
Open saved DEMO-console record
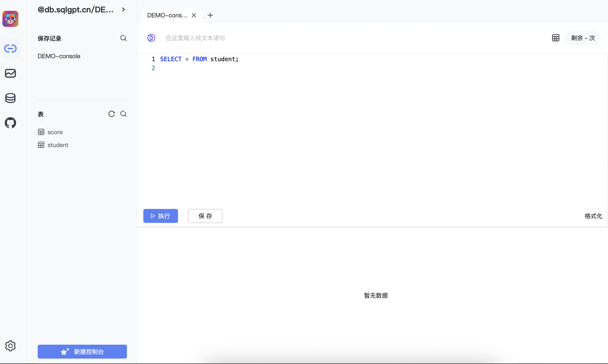59,56
